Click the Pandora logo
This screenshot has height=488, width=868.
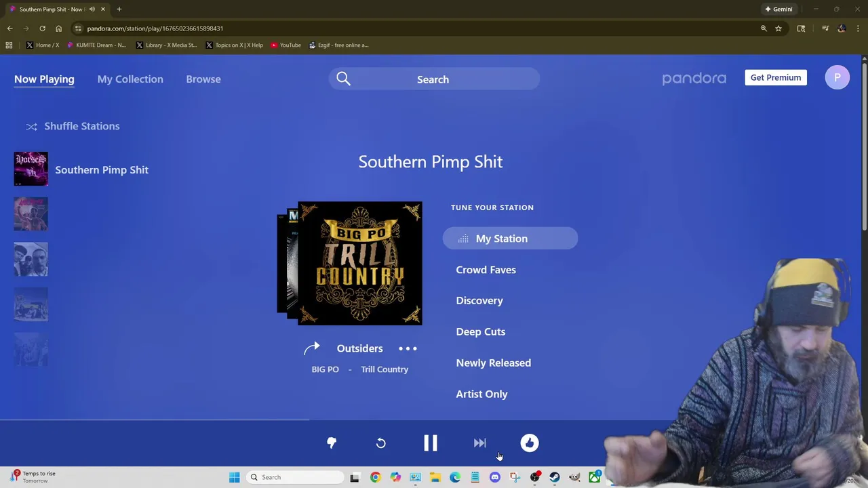[694, 79]
